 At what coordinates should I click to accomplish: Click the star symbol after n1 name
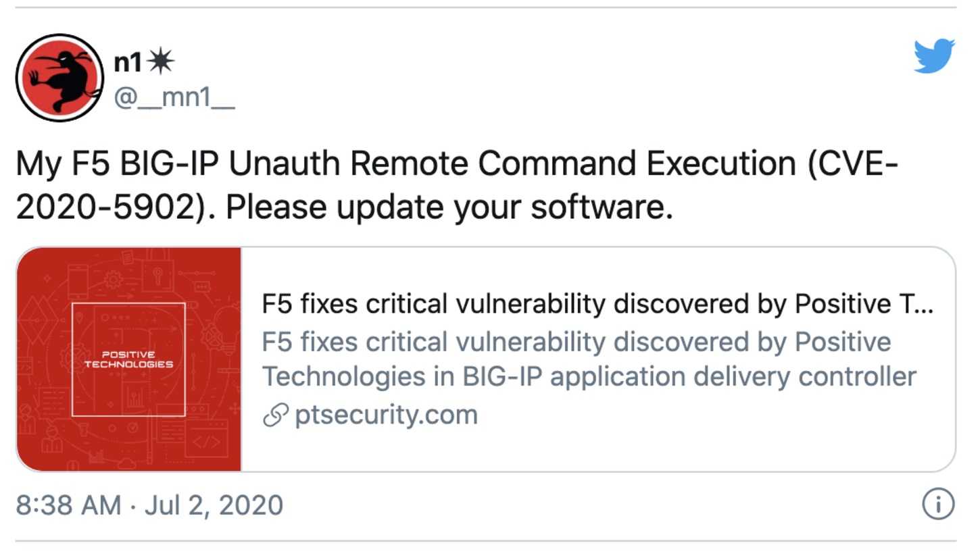[x=160, y=62]
